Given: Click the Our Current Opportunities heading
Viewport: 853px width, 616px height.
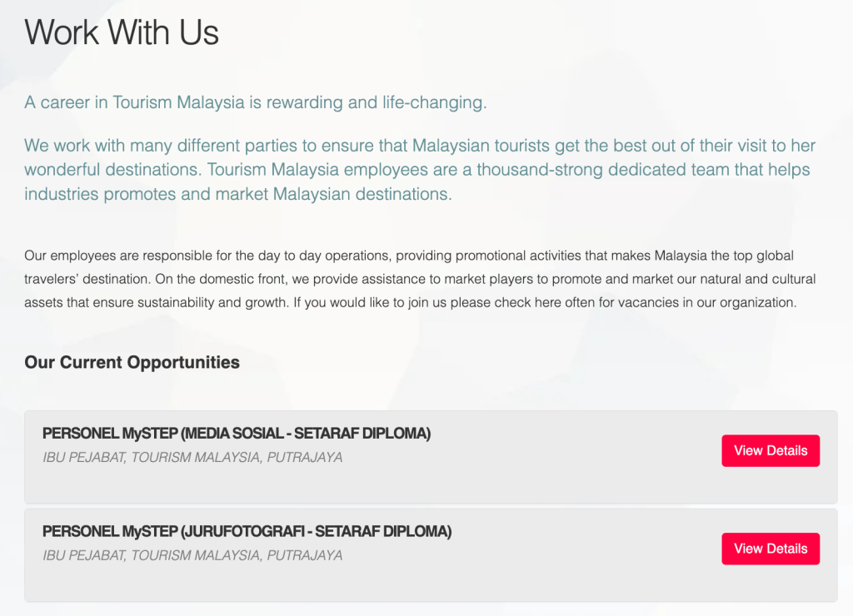Looking at the screenshot, I should (x=132, y=363).
